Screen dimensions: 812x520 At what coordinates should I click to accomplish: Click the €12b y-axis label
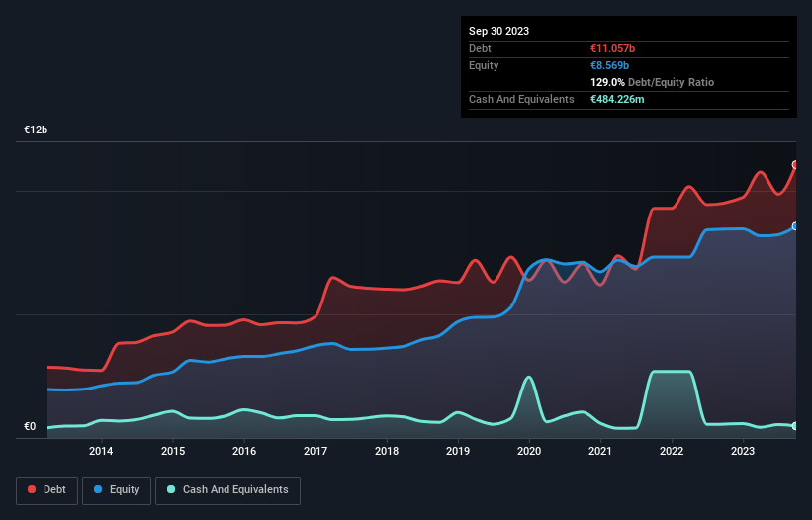[x=36, y=130]
